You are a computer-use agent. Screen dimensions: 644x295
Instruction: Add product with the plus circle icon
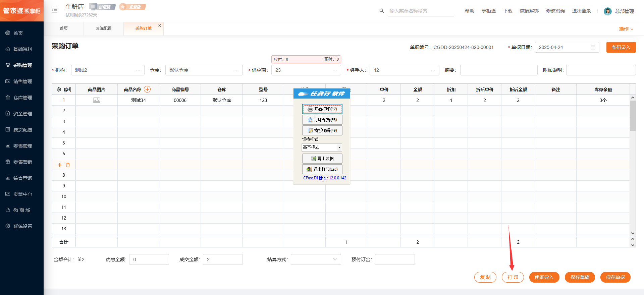tap(147, 89)
